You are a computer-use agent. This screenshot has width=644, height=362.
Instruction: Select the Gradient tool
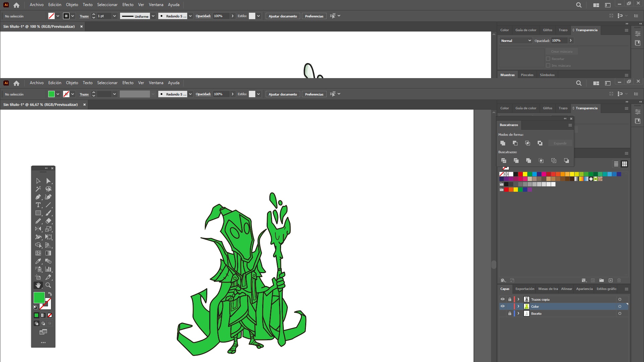pyautogui.click(x=48, y=253)
